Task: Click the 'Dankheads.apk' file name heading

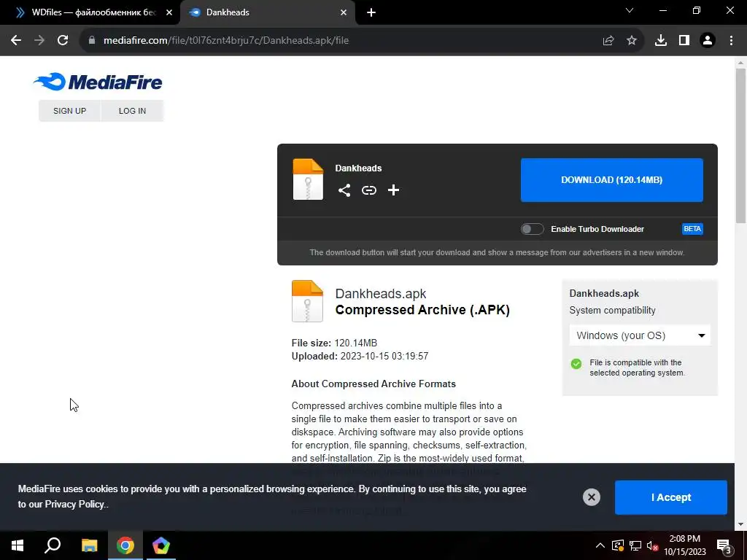Action: point(380,294)
